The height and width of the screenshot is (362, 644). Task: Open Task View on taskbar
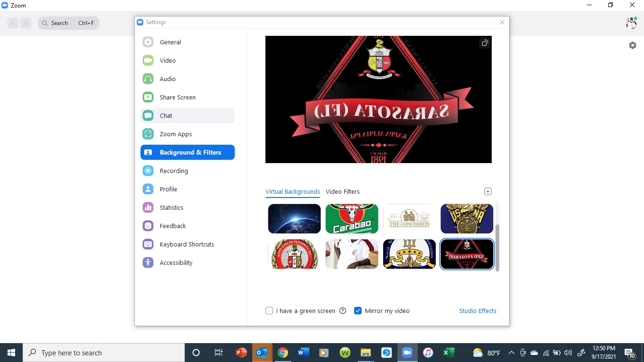219,353
